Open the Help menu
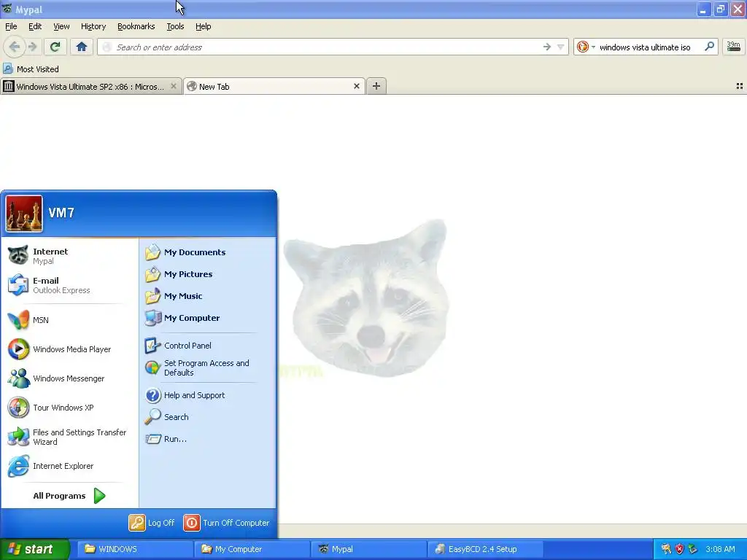 click(x=204, y=26)
